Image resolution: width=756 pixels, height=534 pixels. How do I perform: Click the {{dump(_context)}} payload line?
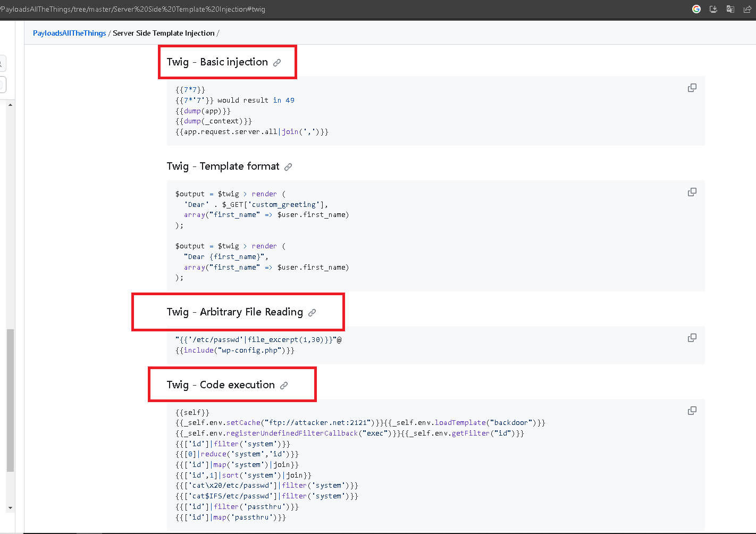tap(214, 121)
